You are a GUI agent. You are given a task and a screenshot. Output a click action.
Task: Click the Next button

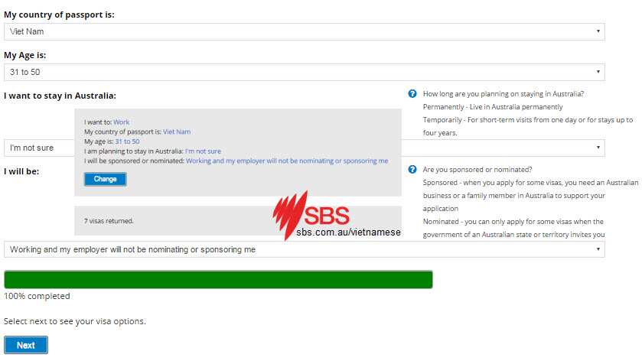26,345
